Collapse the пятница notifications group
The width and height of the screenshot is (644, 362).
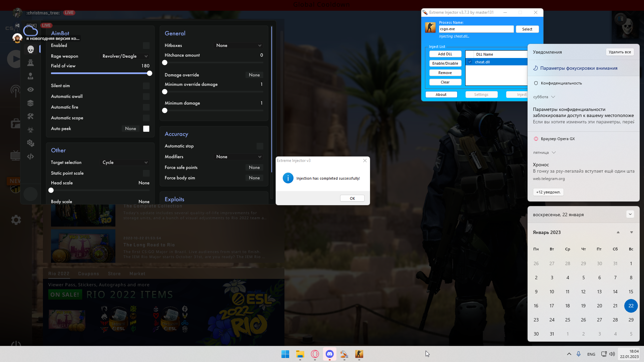554,153
